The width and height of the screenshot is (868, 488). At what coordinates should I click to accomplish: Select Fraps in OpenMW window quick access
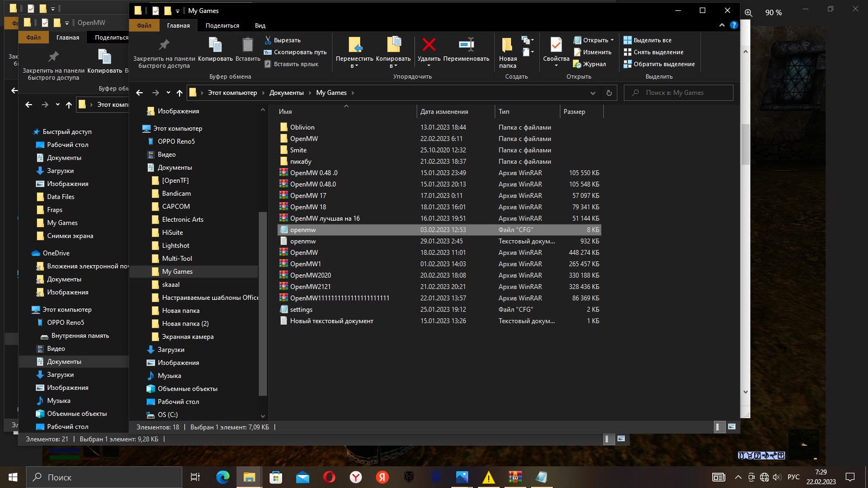[55, 210]
